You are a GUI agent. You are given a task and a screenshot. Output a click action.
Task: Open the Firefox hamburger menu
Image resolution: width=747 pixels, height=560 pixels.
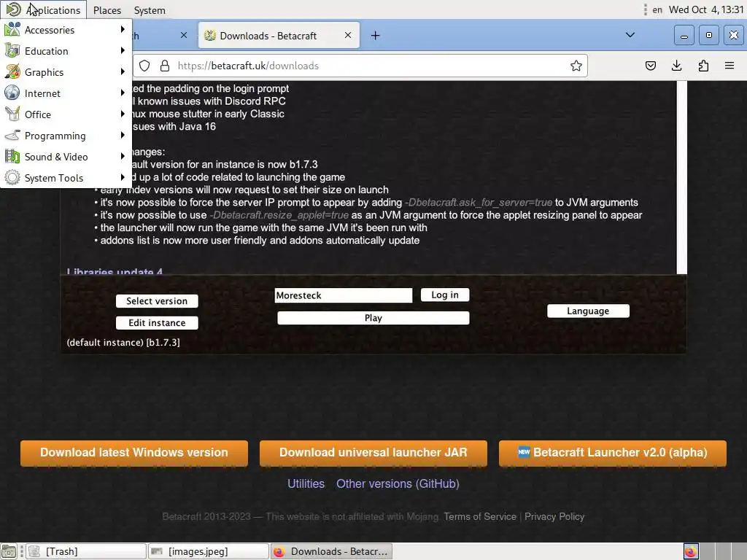tap(729, 66)
